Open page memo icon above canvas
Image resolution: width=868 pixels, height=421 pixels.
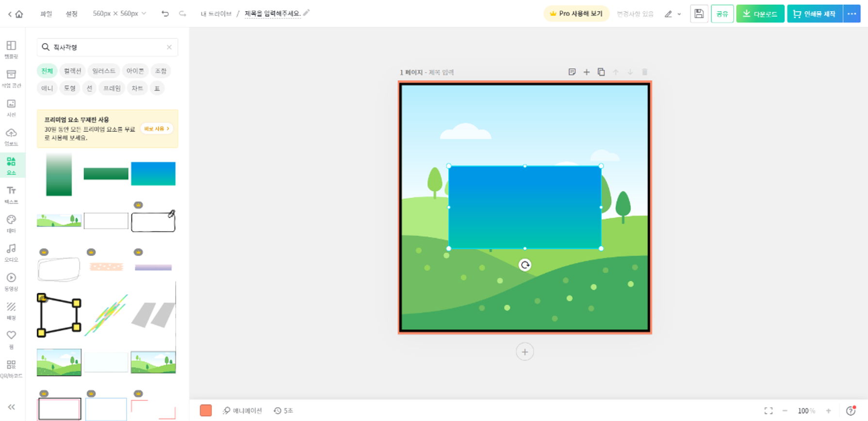coord(572,72)
